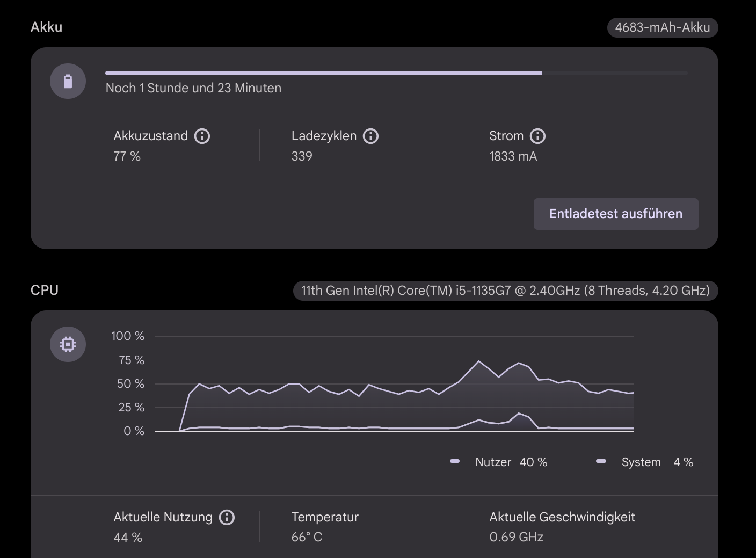Viewport: 756px width, 558px height.
Task: Open info icon next to Aktuelle Nutzung
Action: coord(227,518)
